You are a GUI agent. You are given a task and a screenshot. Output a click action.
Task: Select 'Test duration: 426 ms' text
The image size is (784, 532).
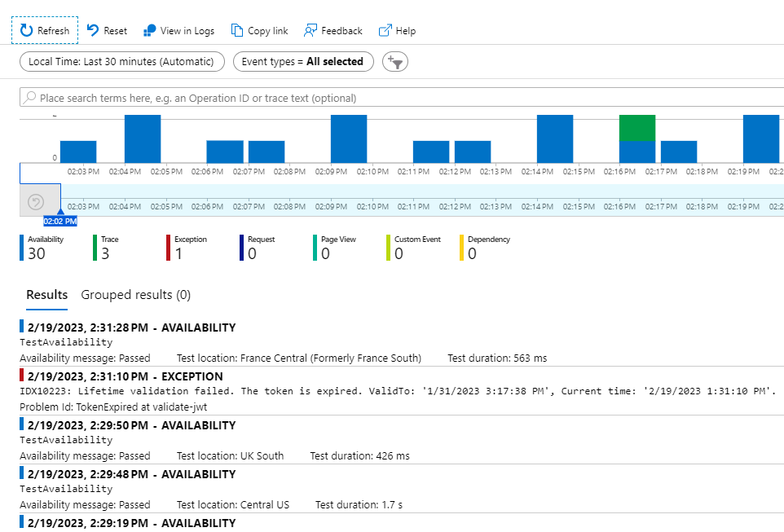pos(359,456)
